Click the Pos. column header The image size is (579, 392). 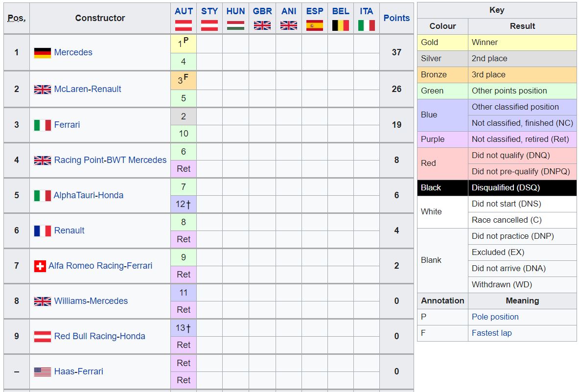click(17, 18)
